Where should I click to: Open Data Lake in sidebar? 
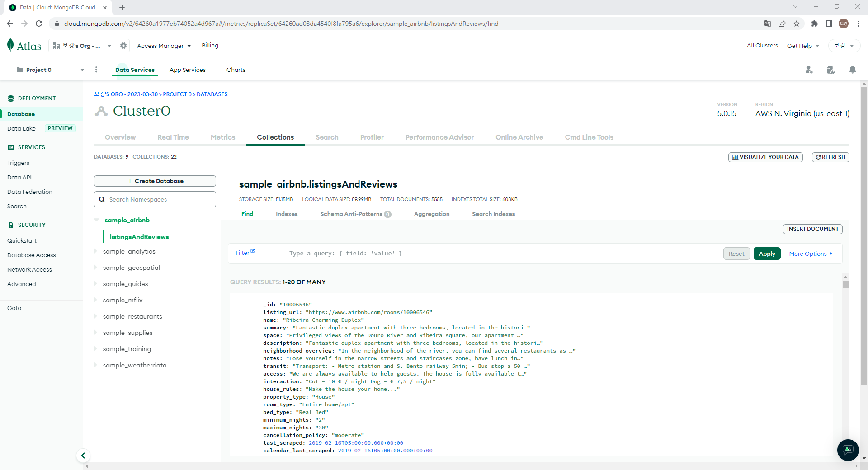[21, 129]
